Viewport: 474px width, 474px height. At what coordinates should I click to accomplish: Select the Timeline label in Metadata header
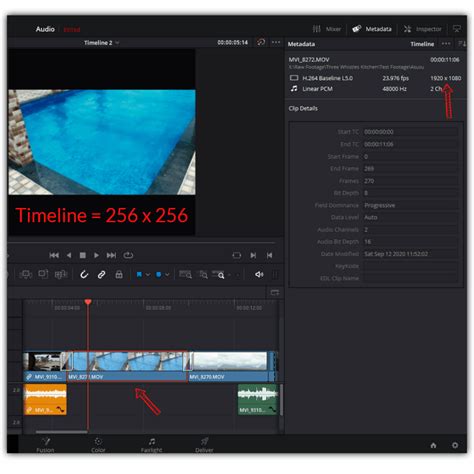coord(422,44)
